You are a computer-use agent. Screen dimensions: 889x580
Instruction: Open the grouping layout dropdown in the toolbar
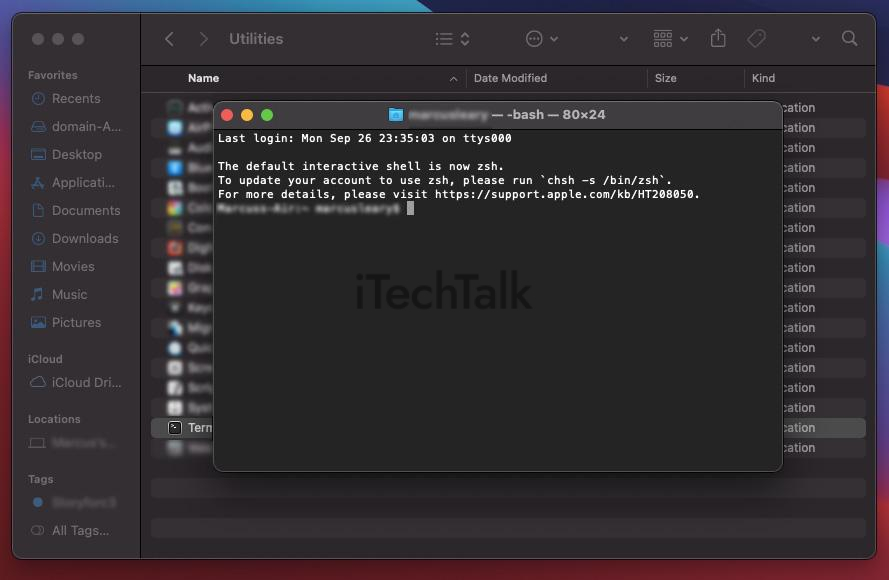(x=667, y=38)
